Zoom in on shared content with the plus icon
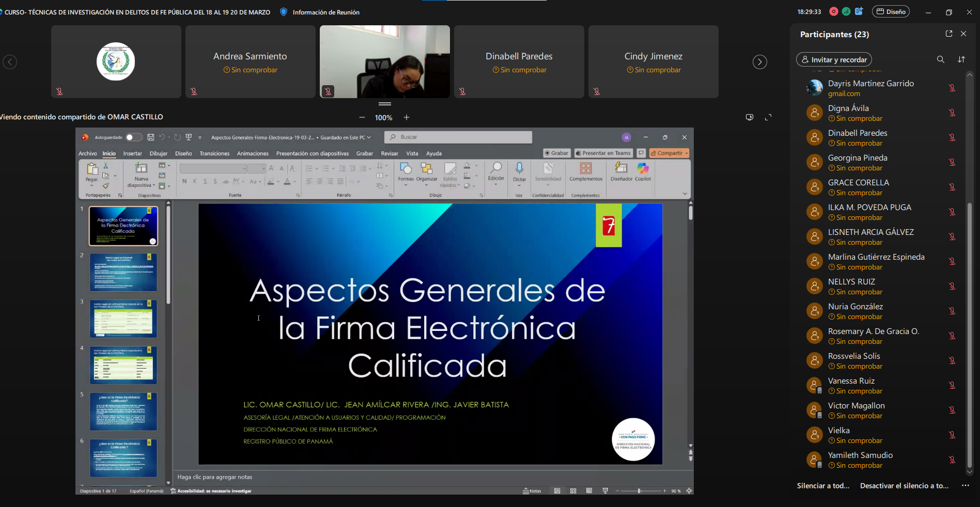Viewport: 980px width, 507px height. [407, 118]
